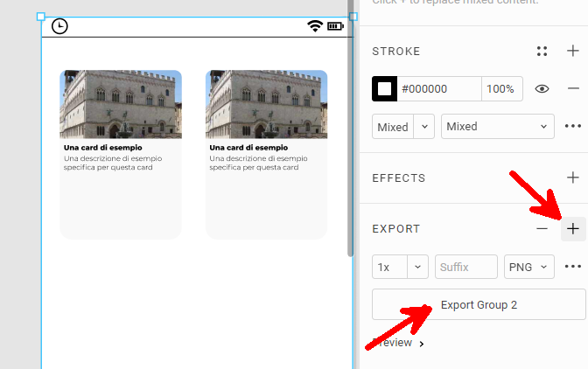Viewport: 588px width, 369px height.
Task: Open the PNG format dropdown
Action: pyautogui.click(x=529, y=267)
